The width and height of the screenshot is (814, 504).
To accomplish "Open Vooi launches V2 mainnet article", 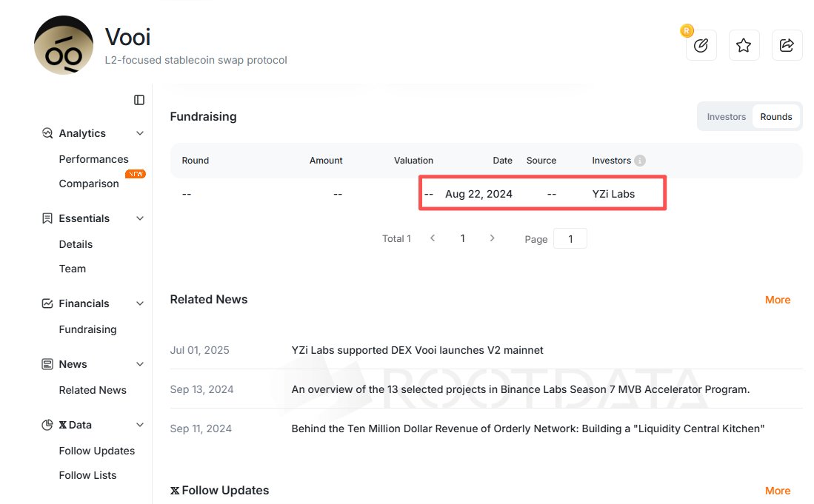I will tap(417, 350).
